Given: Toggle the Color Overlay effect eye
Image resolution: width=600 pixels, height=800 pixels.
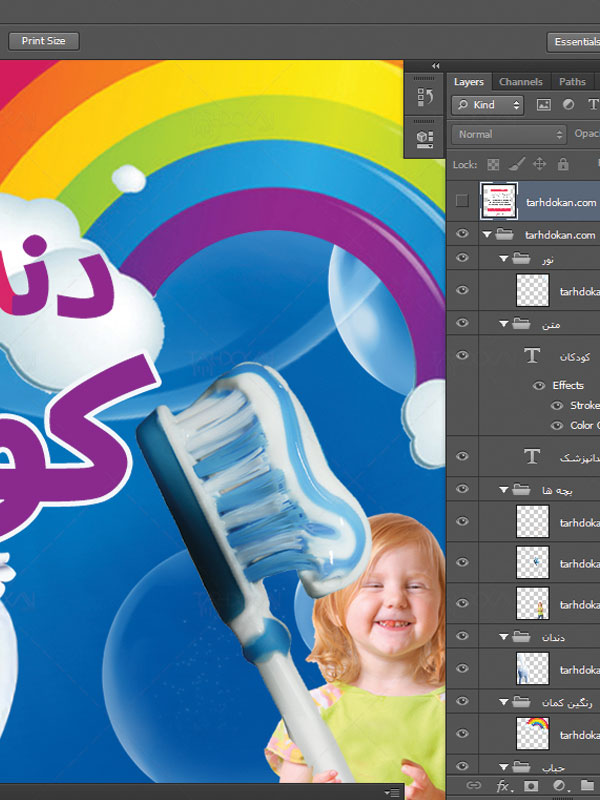Looking at the screenshot, I should click(557, 426).
